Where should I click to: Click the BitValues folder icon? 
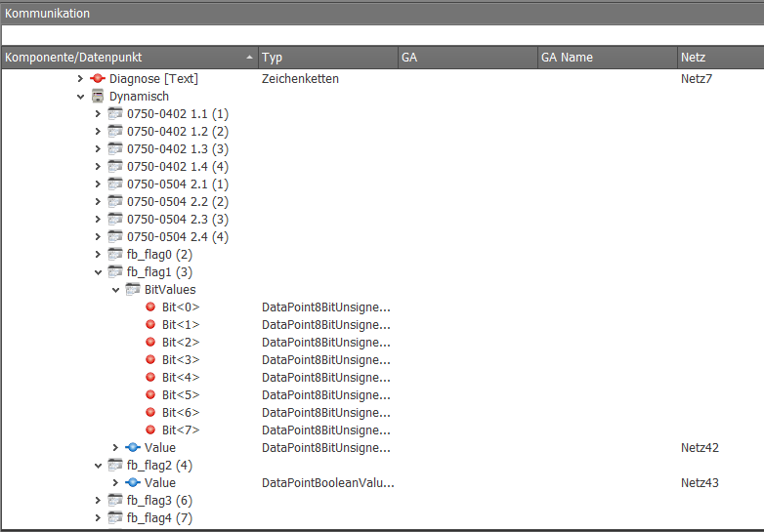tap(133, 290)
